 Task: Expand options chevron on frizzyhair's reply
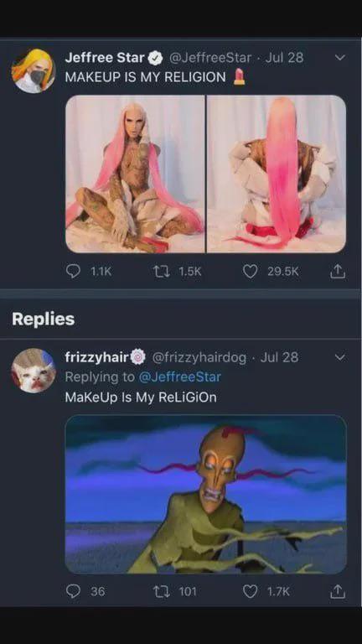click(340, 357)
